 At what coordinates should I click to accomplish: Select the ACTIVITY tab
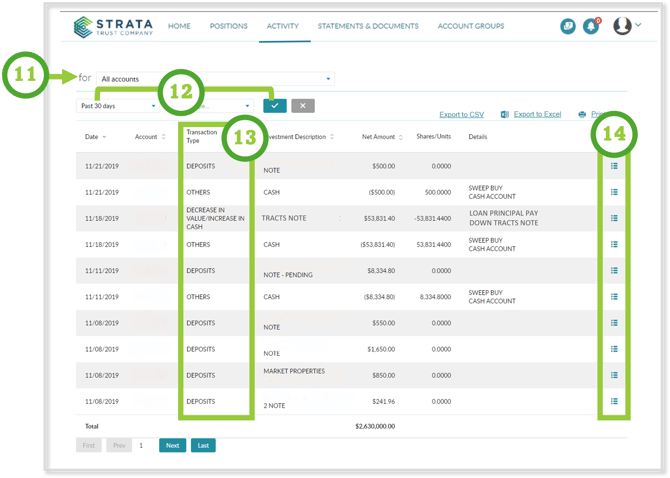pyautogui.click(x=283, y=26)
